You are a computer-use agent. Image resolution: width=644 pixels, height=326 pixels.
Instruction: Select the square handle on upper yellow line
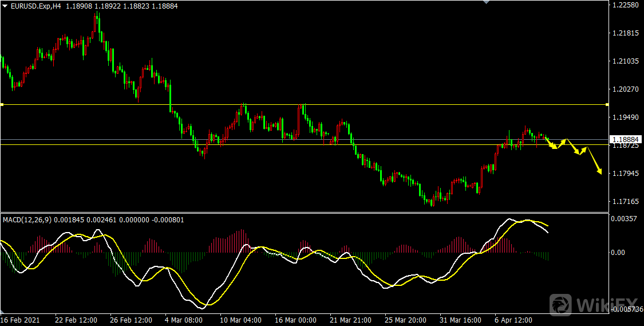click(x=2, y=104)
